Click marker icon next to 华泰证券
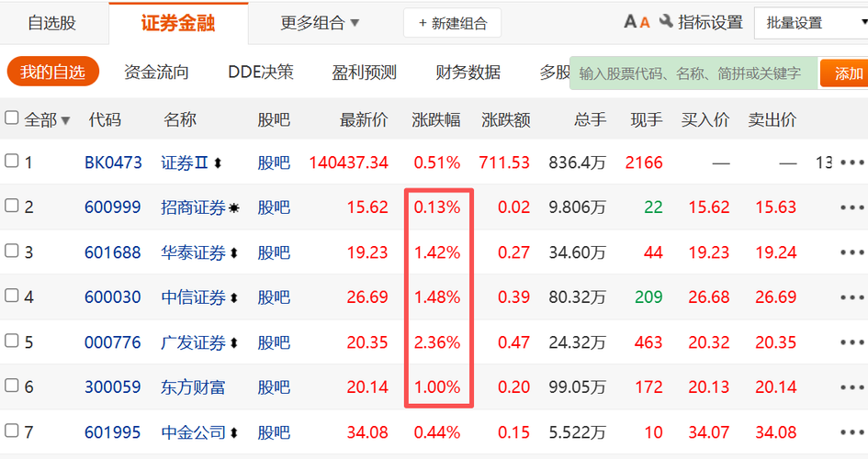 click(233, 252)
